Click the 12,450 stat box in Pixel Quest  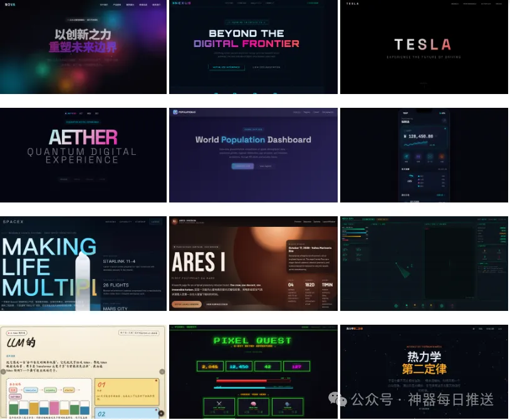(x=239, y=366)
